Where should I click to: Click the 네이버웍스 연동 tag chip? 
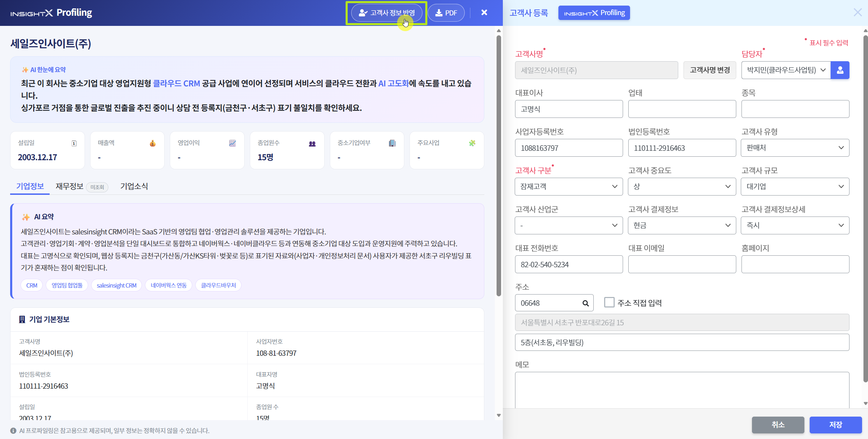(x=168, y=285)
